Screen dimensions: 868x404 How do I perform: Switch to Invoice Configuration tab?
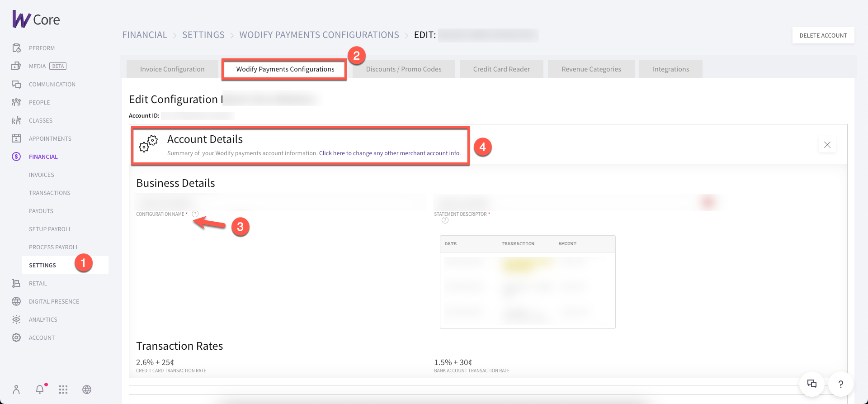172,69
